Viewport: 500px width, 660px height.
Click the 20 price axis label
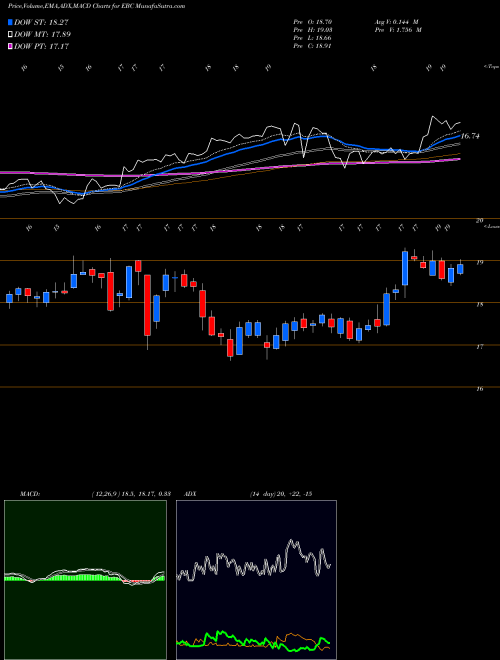[479, 221]
